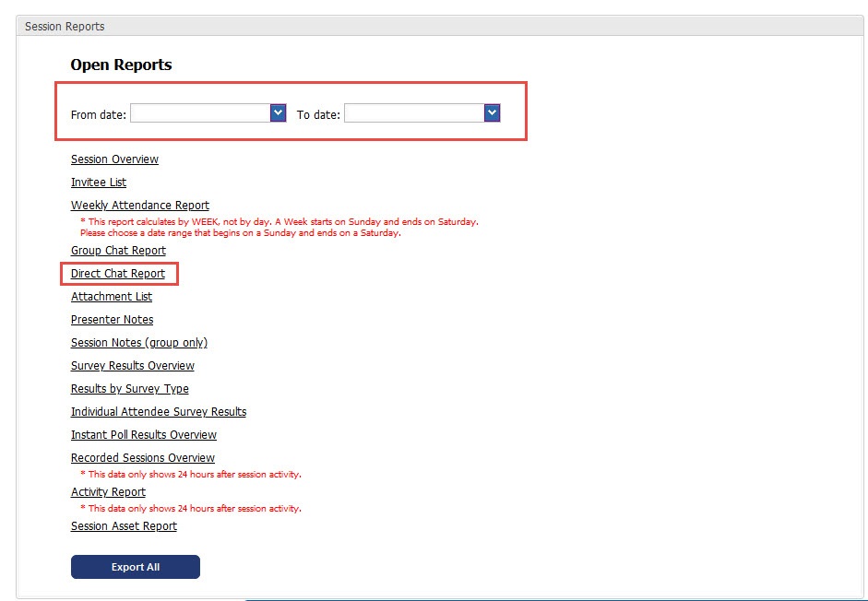Open the Attachment List link
The height and width of the screenshot is (601, 868).
pyautogui.click(x=112, y=297)
